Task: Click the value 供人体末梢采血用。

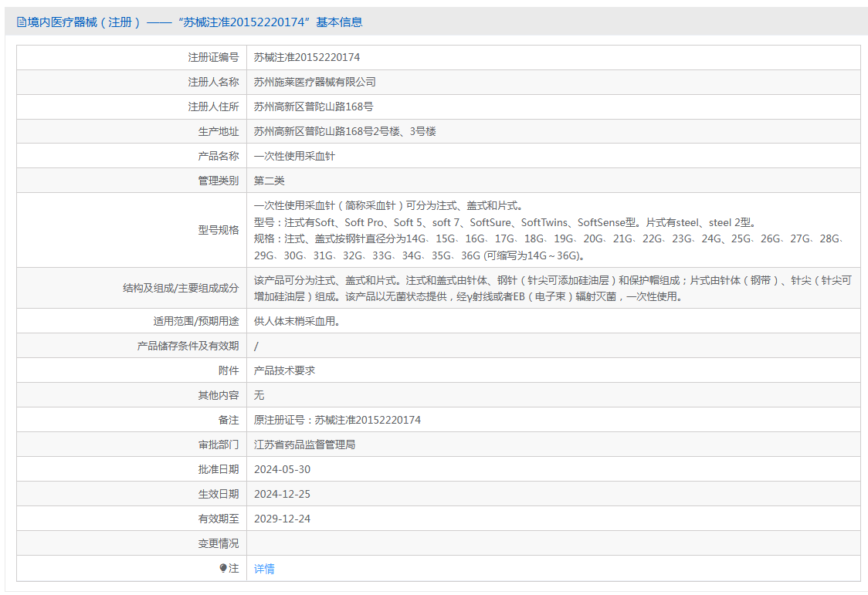Action: (297, 321)
